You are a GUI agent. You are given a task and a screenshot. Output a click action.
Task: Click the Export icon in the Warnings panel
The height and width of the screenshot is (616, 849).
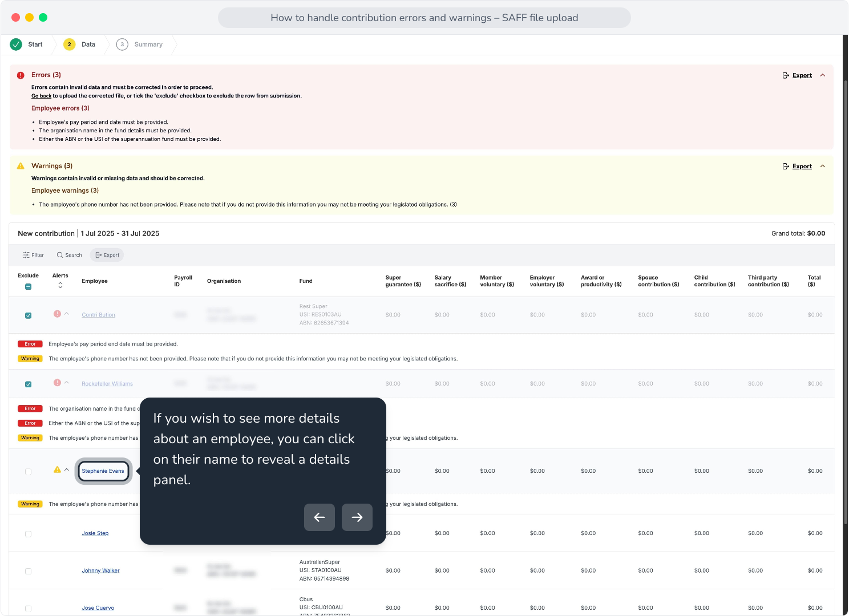point(786,167)
